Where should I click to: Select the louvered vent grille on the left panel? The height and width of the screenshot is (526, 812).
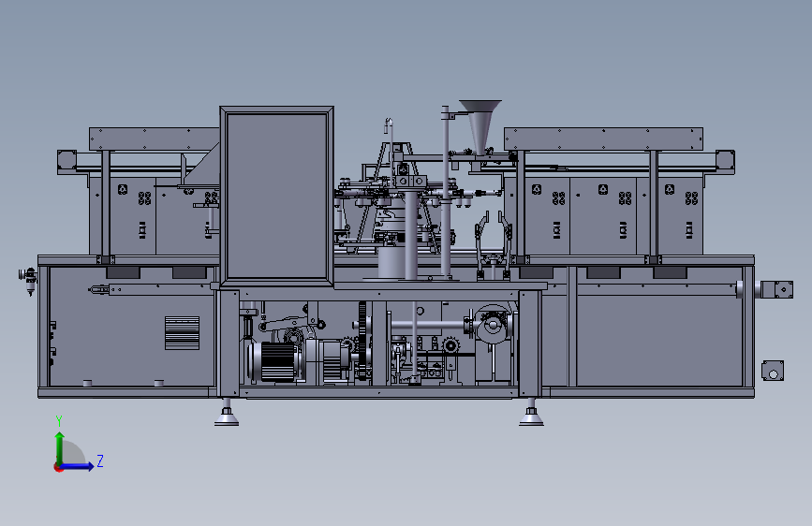coord(182,333)
